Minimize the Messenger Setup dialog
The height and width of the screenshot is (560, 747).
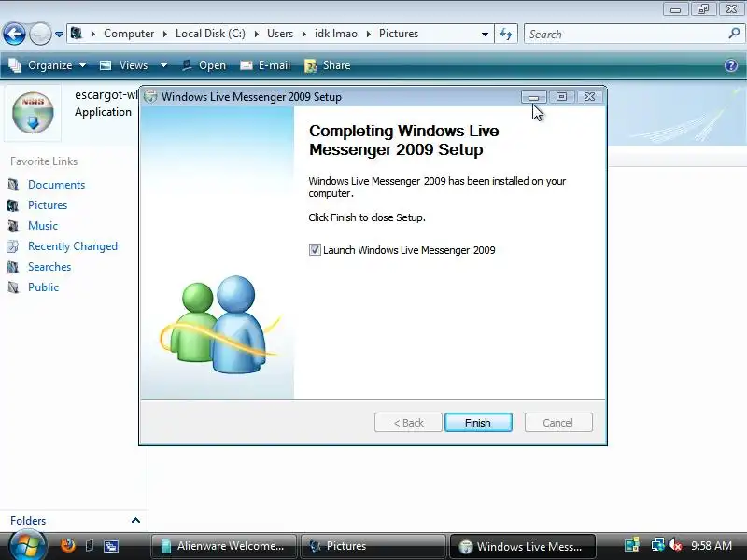533,97
